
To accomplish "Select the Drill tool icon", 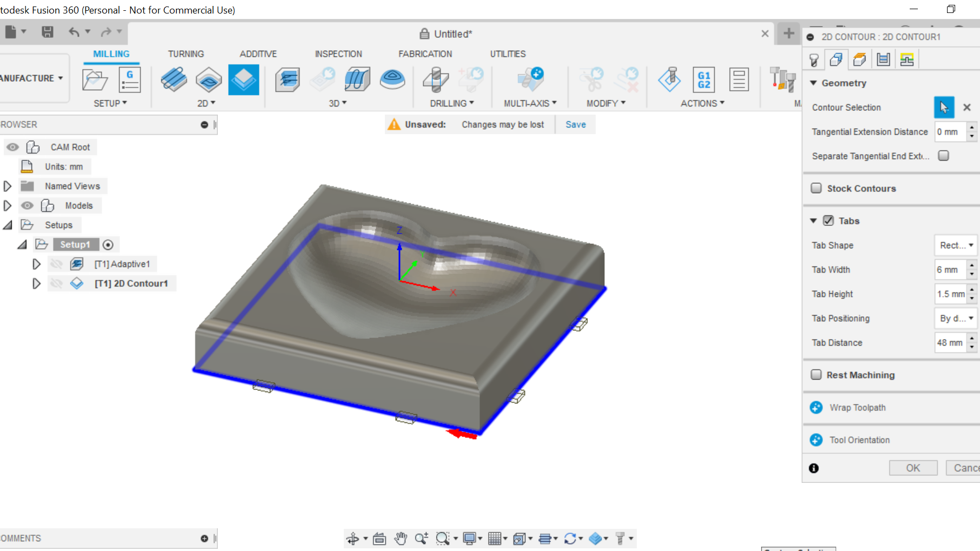I will click(436, 80).
